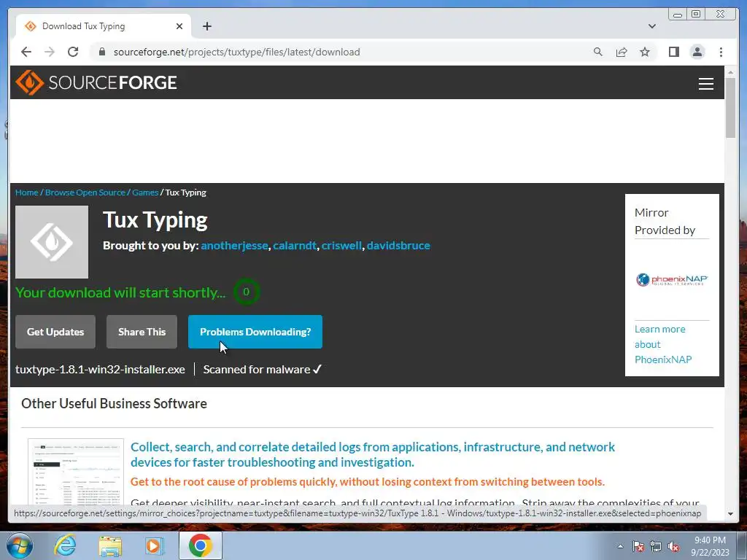Open the network tray icon
The image size is (747, 560).
(656, 546)
